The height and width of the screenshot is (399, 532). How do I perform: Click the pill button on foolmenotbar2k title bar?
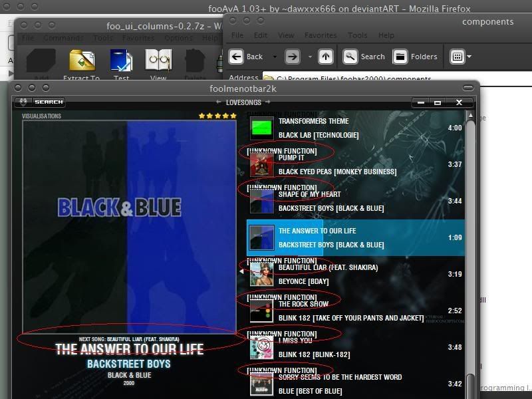pos(468,88)
